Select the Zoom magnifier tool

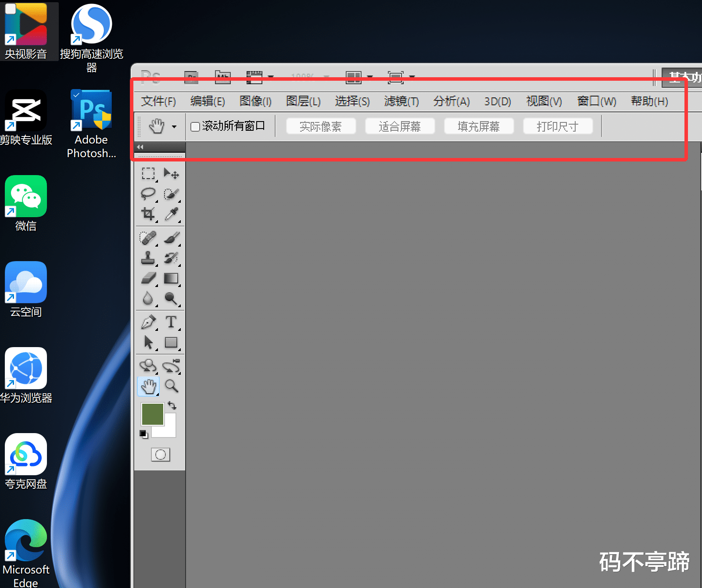pyautogui.click(x=171, y=386)
